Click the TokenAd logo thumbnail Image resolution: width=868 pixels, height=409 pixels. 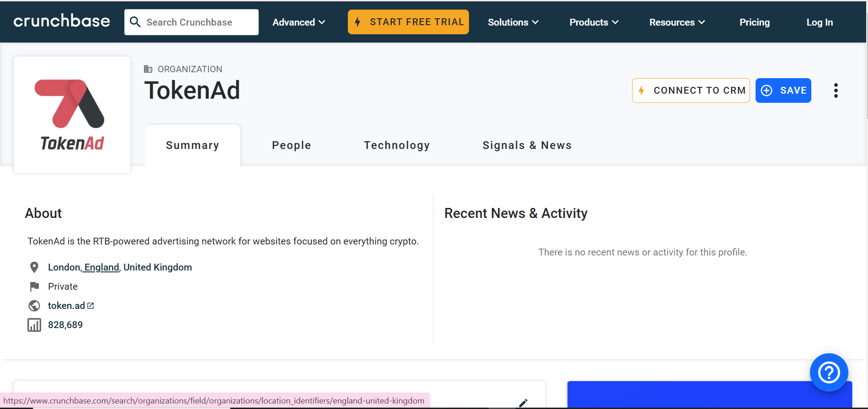[72, 115]
